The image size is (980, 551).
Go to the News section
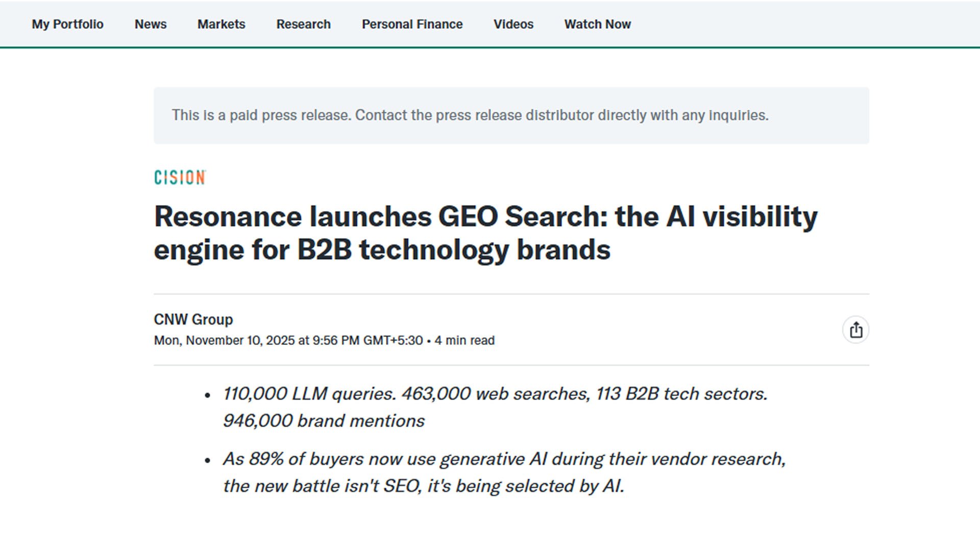pyautogui.click(x=151, y=24)
